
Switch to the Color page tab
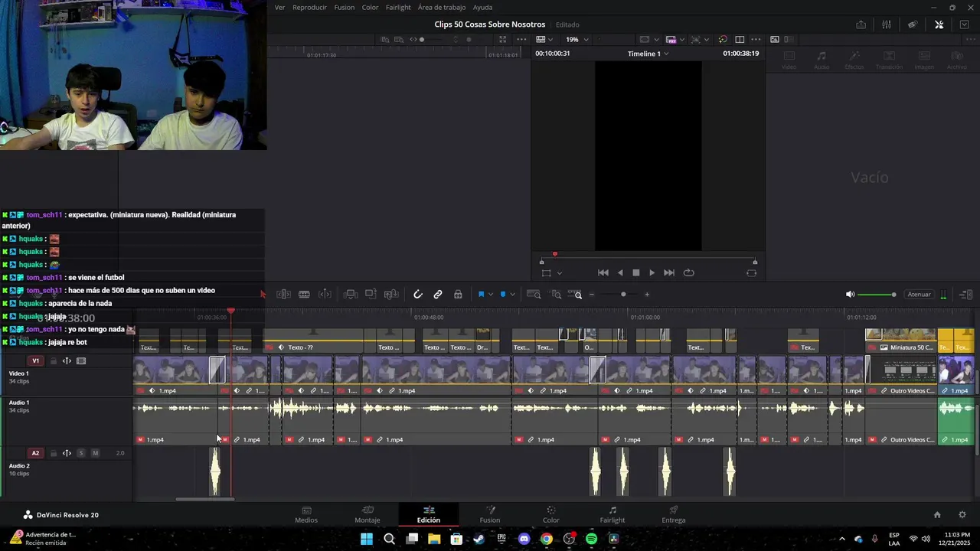coord(551,515)
